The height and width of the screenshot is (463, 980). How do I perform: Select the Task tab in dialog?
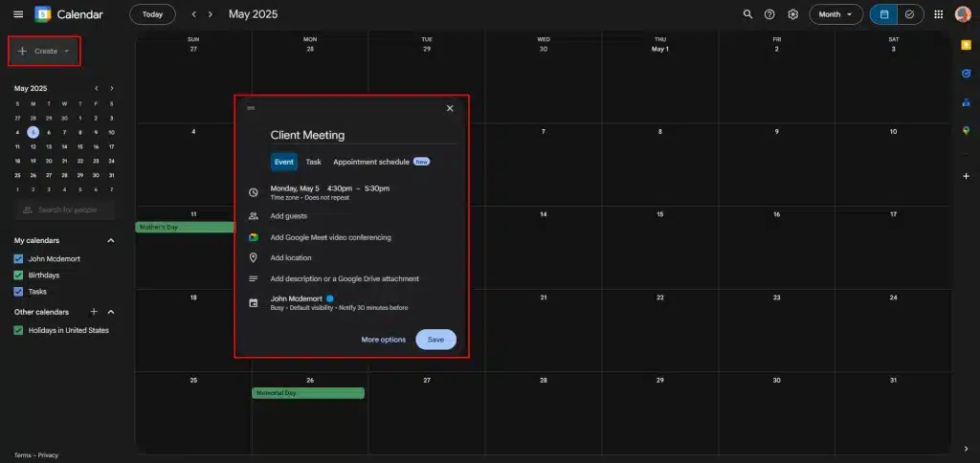[x=313, y=162]
